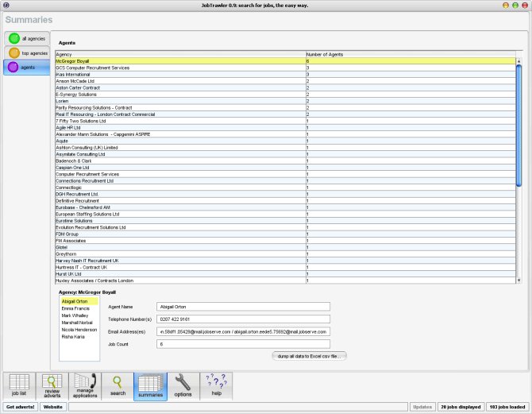The image size is (532, 414).
Task: Click the Agent Name text field
Action: pos(243,306)
